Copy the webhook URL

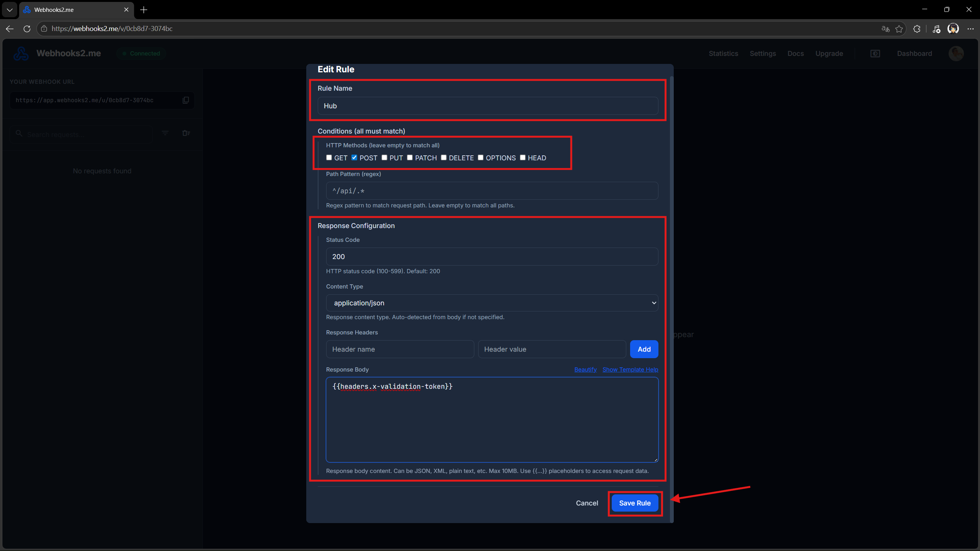point(186,100)
